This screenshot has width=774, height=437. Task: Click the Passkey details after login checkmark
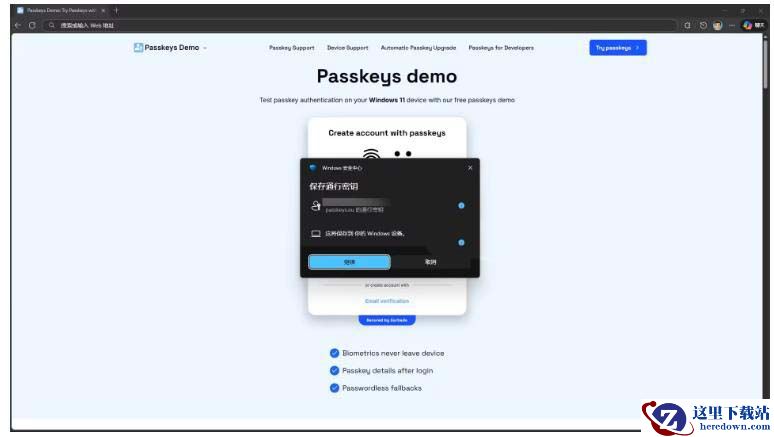coord(334,370)
